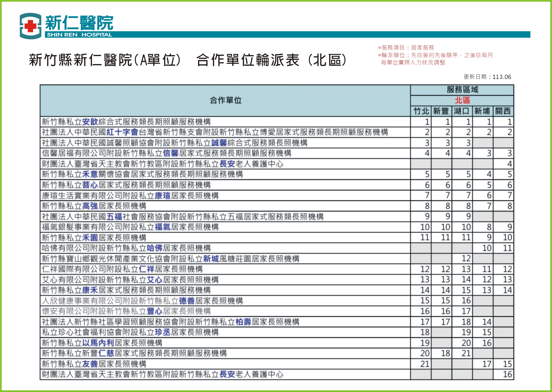Select the 紅十字會 博愛居家式 row name
This screenshot has height=392, width=552.
[x=215, y=132]
